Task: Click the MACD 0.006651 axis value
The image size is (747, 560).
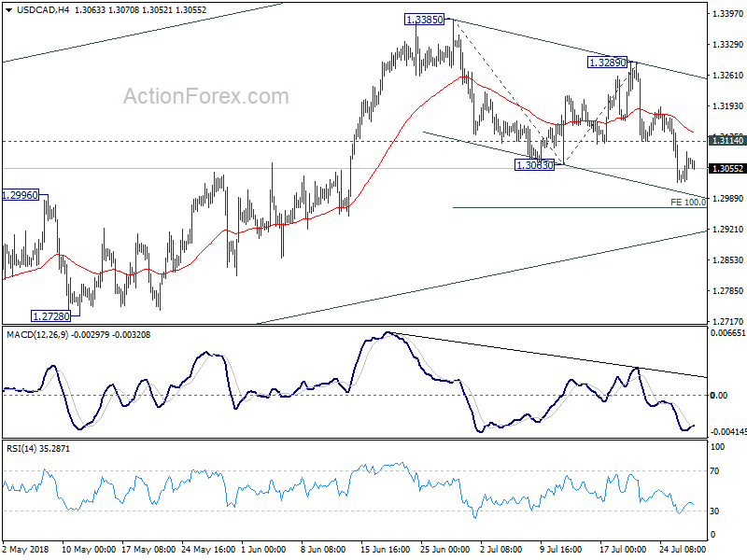Action: [727, 333]
